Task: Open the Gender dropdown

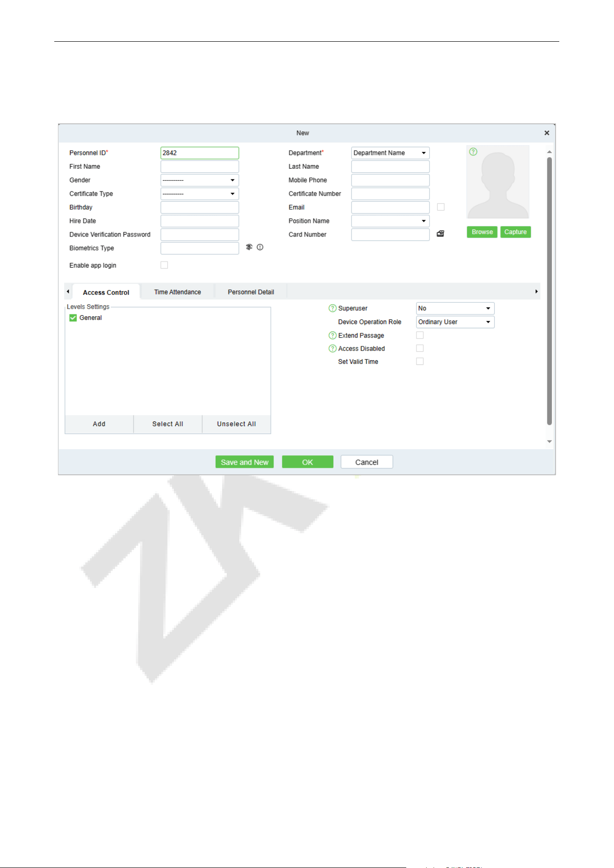Action: [200, 180]
